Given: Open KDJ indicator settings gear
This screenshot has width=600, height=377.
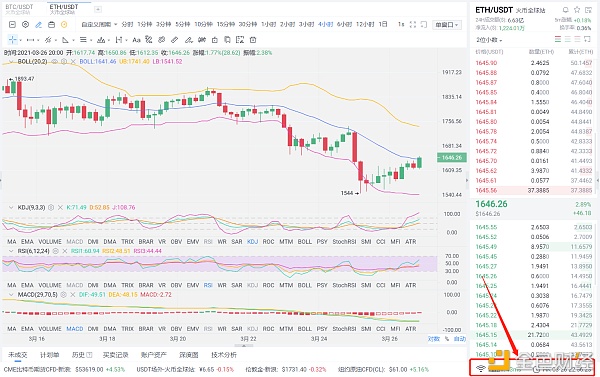Looking at the screenshot, I should 51,207.
